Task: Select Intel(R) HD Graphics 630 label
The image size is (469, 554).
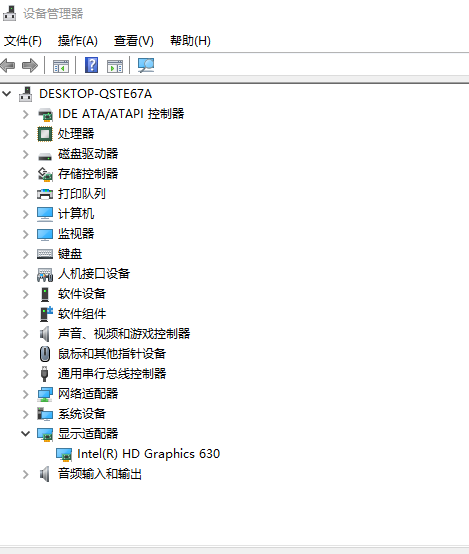Action: [x=148, y=454]
